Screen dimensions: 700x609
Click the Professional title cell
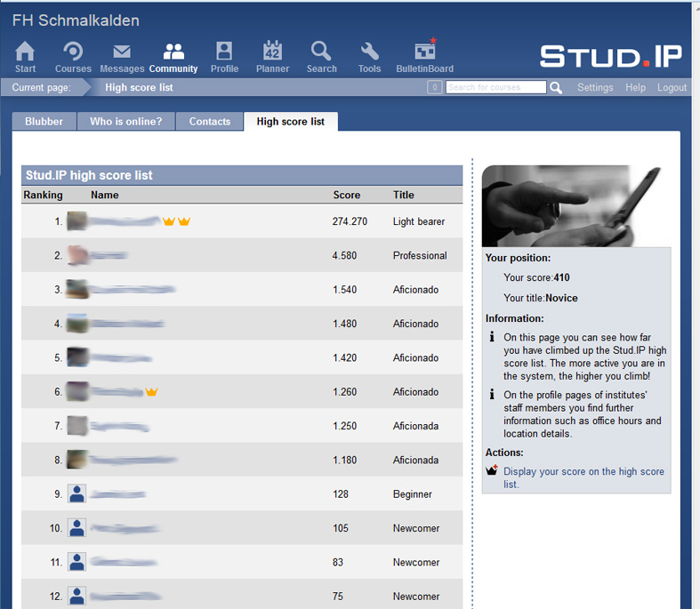(420, 256)
